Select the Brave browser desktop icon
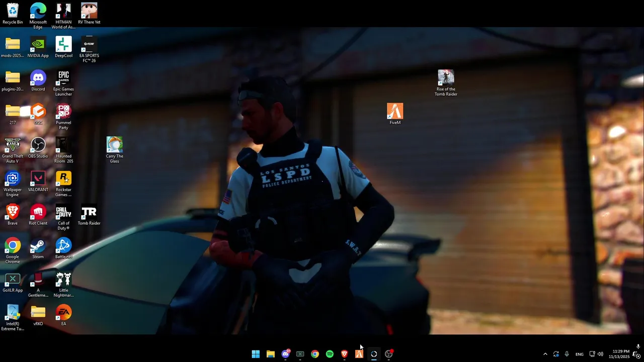 pyautogui.click(x=13, y=215)
